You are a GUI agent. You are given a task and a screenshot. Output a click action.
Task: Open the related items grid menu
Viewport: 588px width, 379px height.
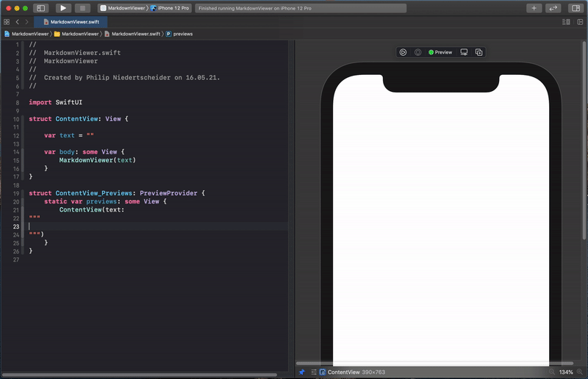tap(7, 22)
